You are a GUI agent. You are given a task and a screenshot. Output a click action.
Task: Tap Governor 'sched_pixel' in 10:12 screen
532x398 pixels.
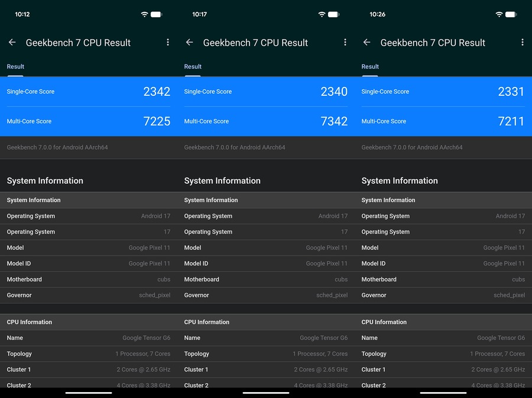(155, 295)
